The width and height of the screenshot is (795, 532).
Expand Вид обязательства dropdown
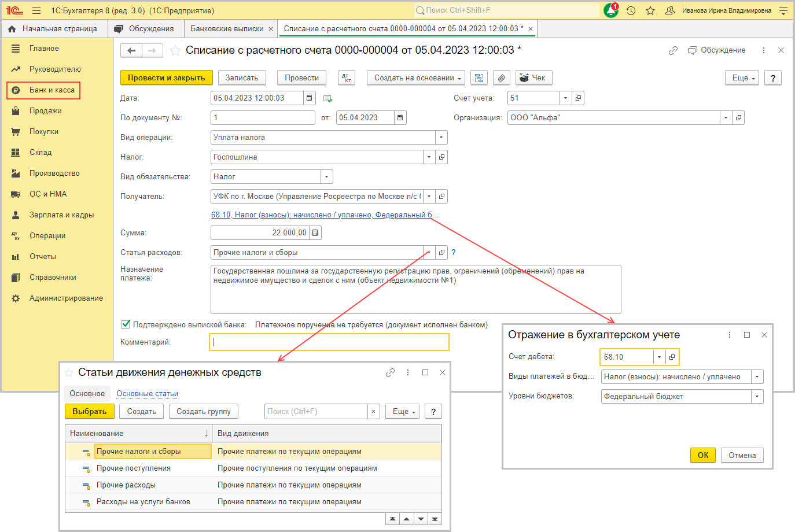[327, 177]
